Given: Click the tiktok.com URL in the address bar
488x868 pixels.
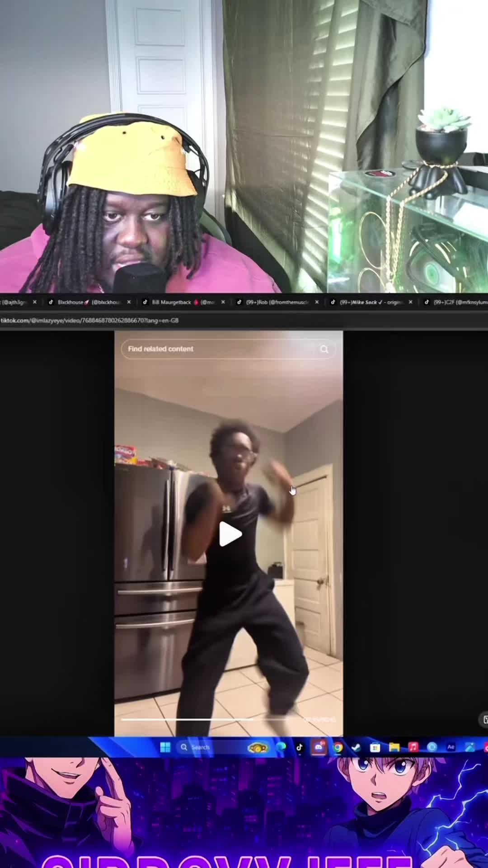Looking at the screenshot, I should tap(89, 320).
